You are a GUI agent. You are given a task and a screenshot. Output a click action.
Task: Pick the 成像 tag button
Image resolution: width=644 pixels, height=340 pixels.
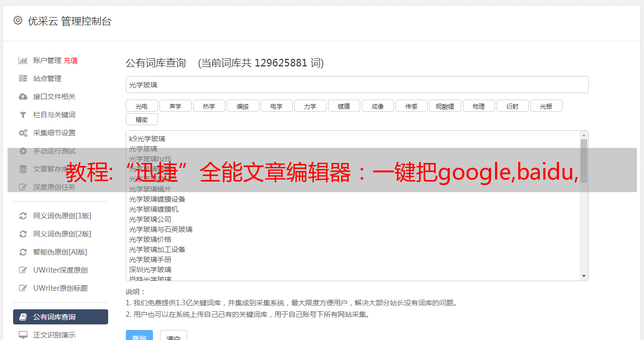point(377,106)
